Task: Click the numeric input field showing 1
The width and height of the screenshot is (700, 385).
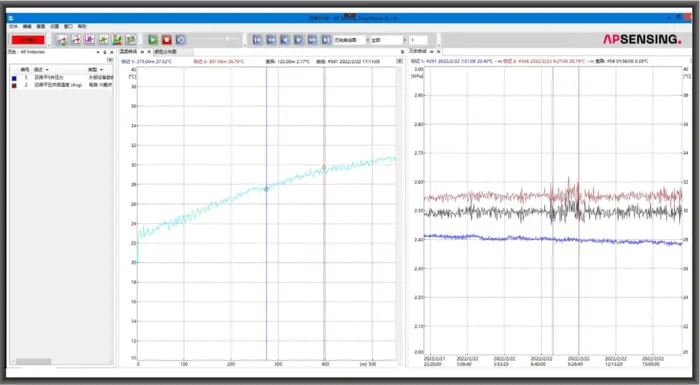Action: [418, 40]
